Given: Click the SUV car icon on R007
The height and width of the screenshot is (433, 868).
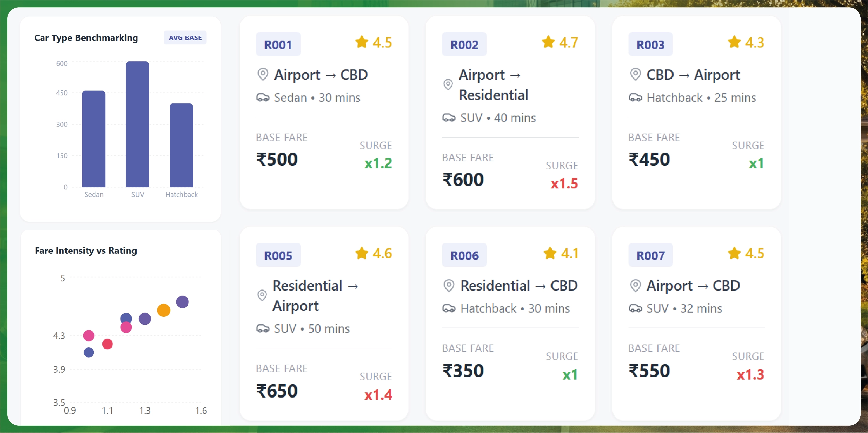Looking at the screenshot, I should [635, 308].
